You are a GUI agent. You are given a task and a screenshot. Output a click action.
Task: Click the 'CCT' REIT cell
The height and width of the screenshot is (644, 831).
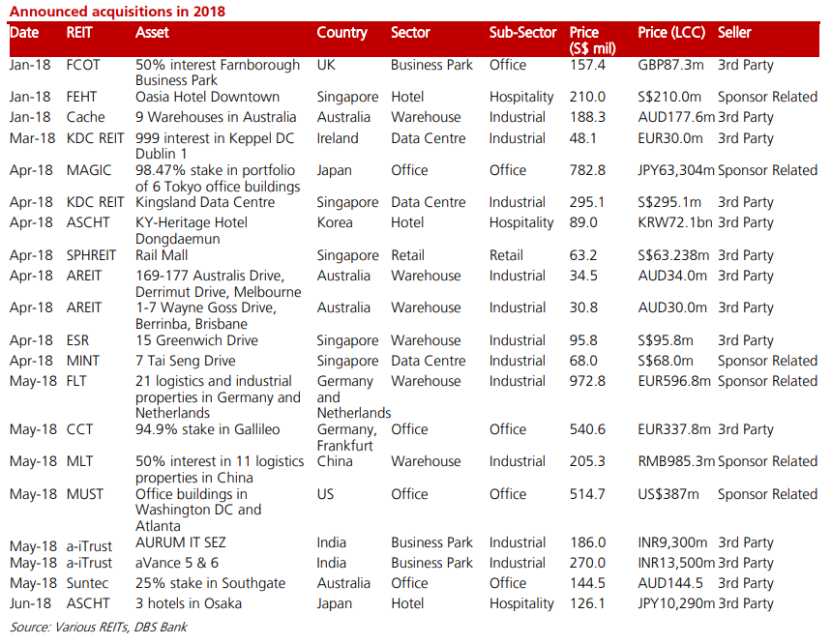click(79, 429)
